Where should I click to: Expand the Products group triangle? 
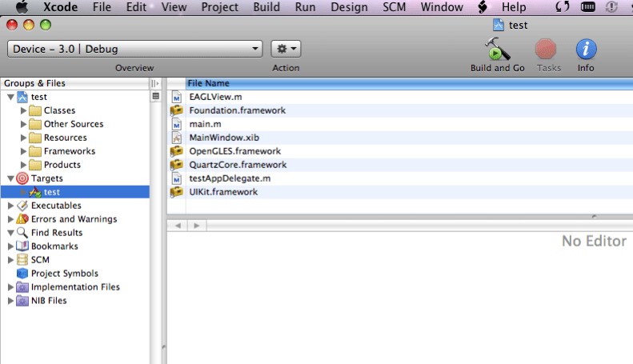23,165
